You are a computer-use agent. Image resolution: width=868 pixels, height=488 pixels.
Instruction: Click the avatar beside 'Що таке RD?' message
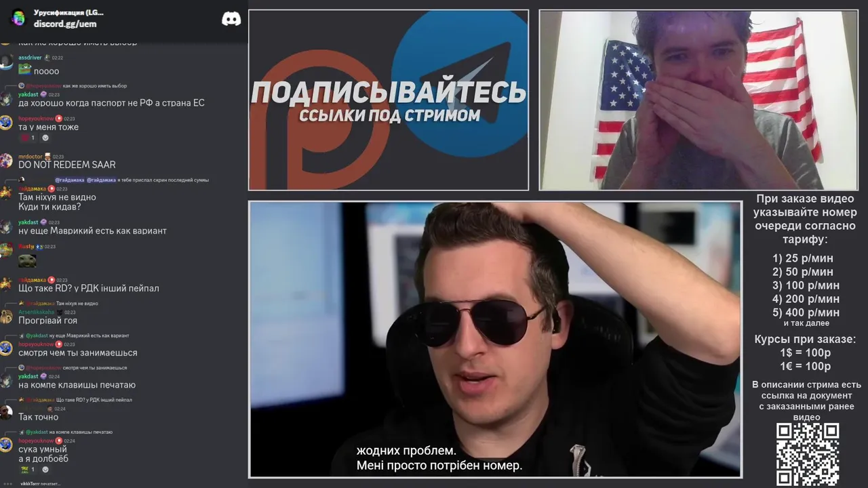tap(6, 284)
